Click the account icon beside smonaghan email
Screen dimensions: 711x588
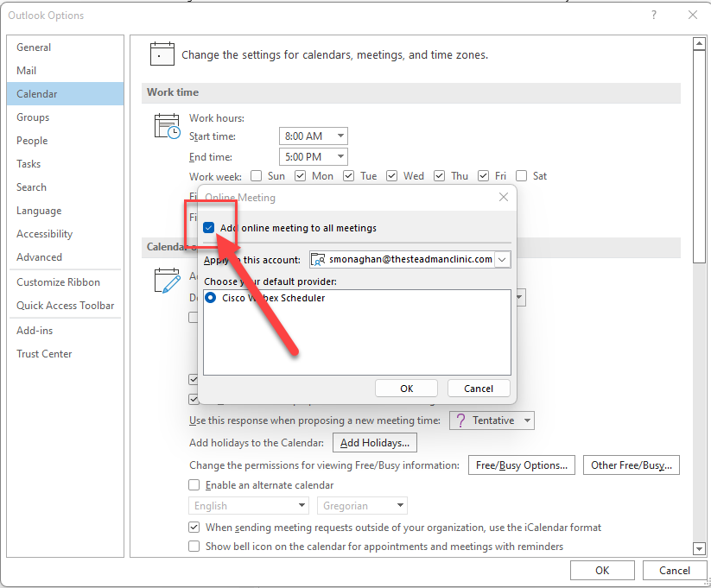coord(318,260)
